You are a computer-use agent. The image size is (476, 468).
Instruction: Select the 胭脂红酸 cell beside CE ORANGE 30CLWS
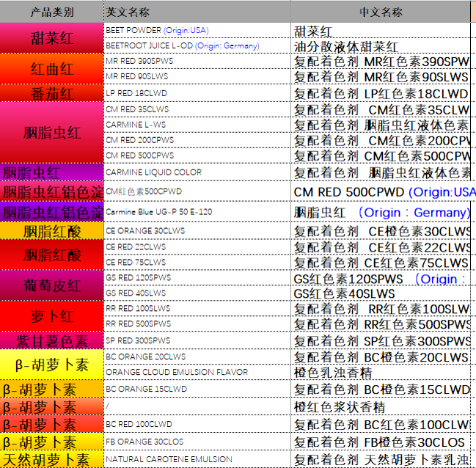click(x=51, y=230)
